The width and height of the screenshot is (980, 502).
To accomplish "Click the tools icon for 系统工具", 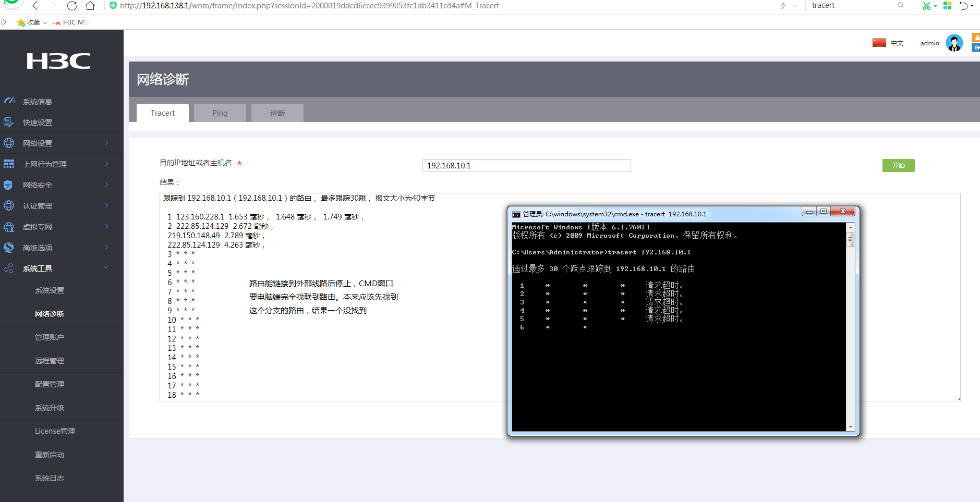I will [x=8, y=268].
